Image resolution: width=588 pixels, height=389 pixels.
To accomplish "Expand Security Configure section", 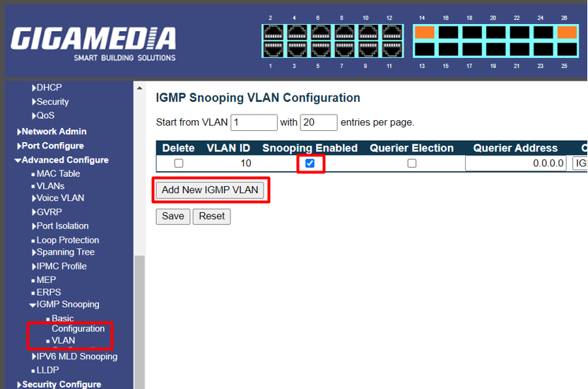I will coord(59,384).
